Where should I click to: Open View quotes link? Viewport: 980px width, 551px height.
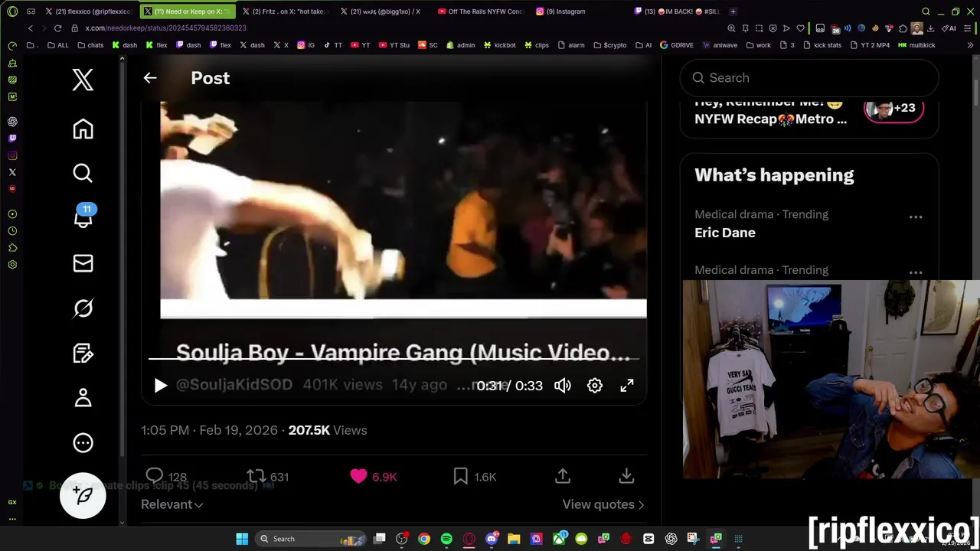click(603, 504)
